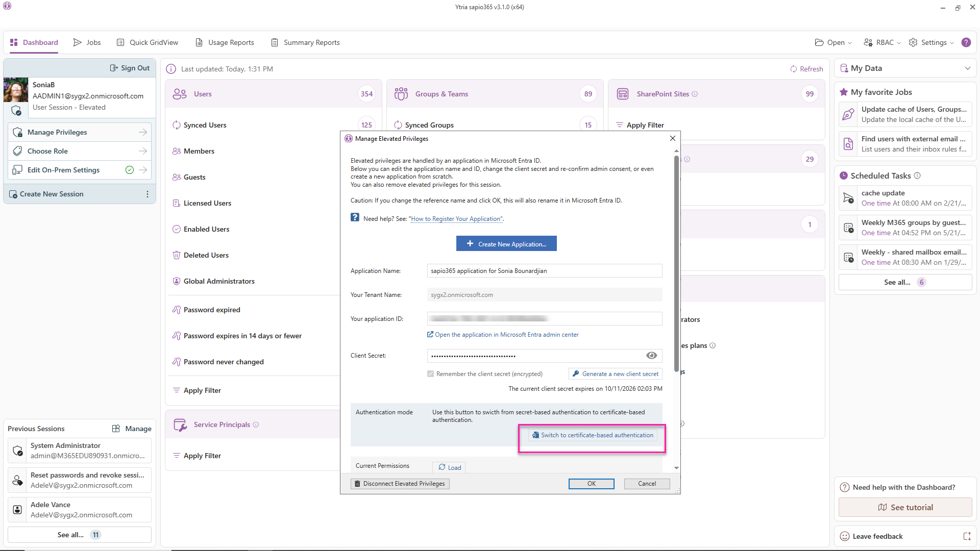Toggle client secret visibility eye icon
This screenshot has width=980, height=551.
(651, 356)
